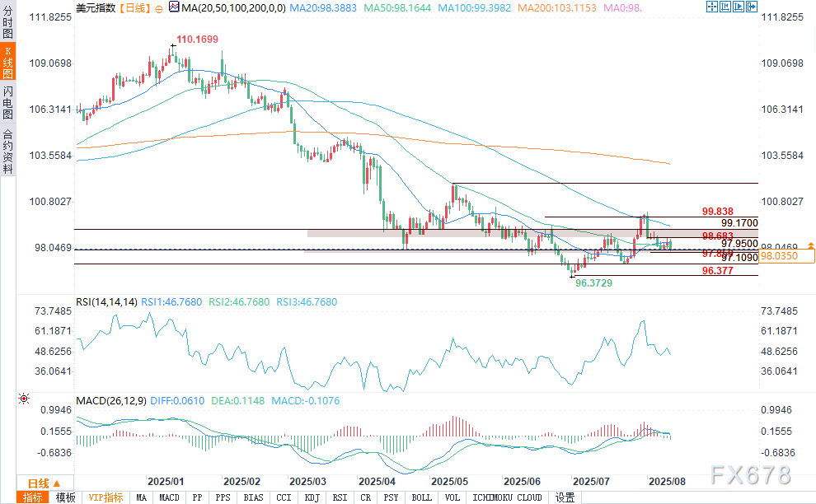
Task: Open the VIP指标 tab
Action: pyautogui.click(x=106, y=497)
